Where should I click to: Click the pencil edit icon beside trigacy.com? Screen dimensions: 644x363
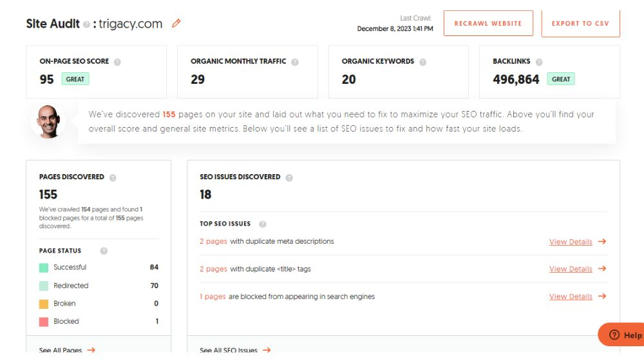tap(176, 24)
